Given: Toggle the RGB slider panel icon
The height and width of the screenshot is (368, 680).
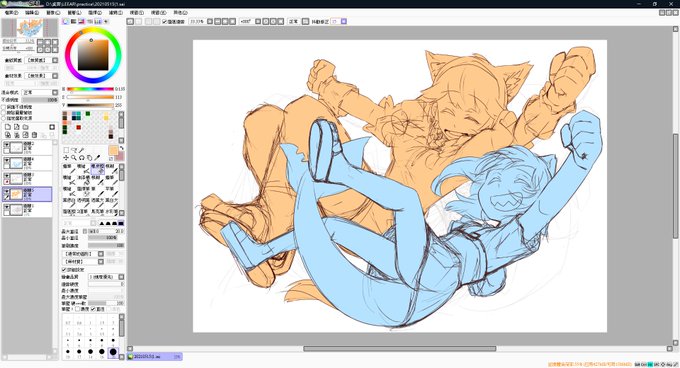Looking at the screenshot, I should click(x=74, y=21).
